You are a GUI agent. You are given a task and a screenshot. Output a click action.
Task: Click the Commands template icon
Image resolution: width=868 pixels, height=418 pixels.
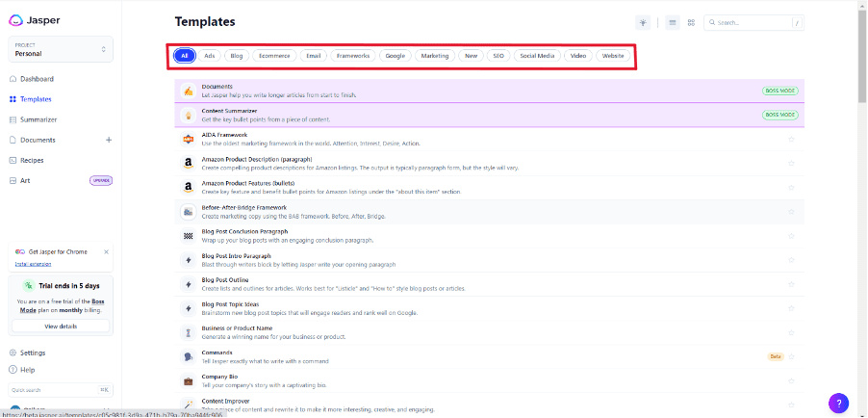click(189, 357)
